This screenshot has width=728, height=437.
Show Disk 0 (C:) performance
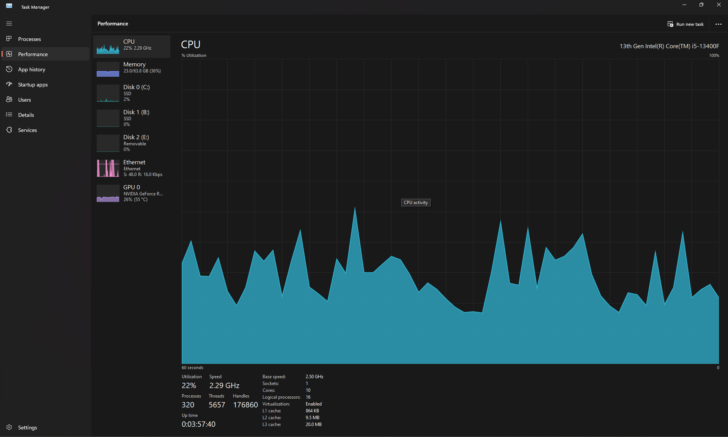tap(132, 93)
